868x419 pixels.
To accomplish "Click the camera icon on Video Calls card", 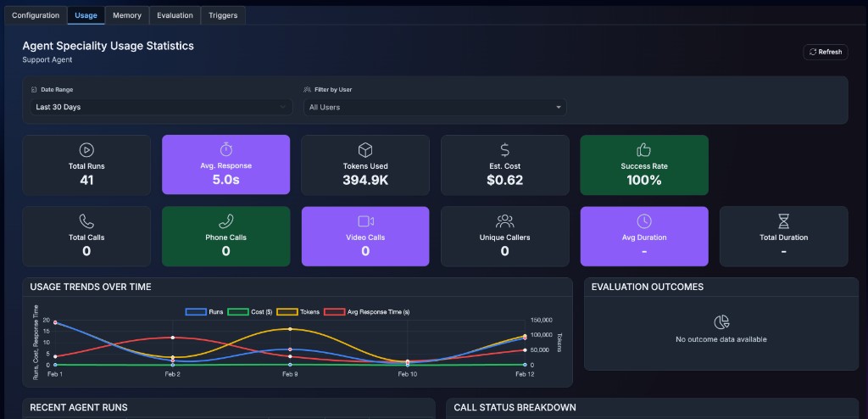I will (365, 221).
